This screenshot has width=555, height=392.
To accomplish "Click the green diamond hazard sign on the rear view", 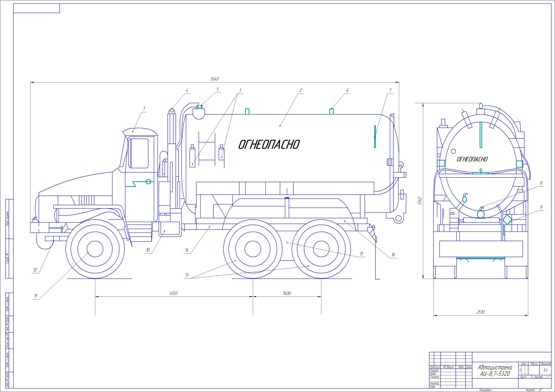I will (x=507, y=220).
